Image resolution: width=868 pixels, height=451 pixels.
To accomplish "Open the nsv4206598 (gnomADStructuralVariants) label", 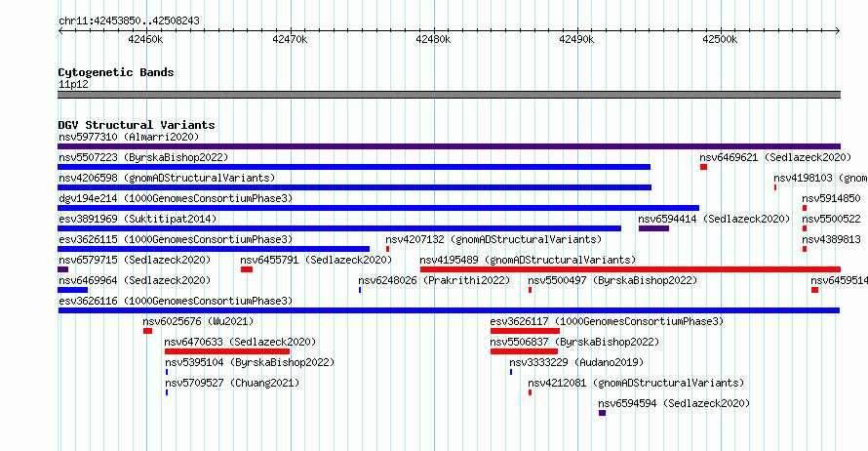I will point(167,178).
